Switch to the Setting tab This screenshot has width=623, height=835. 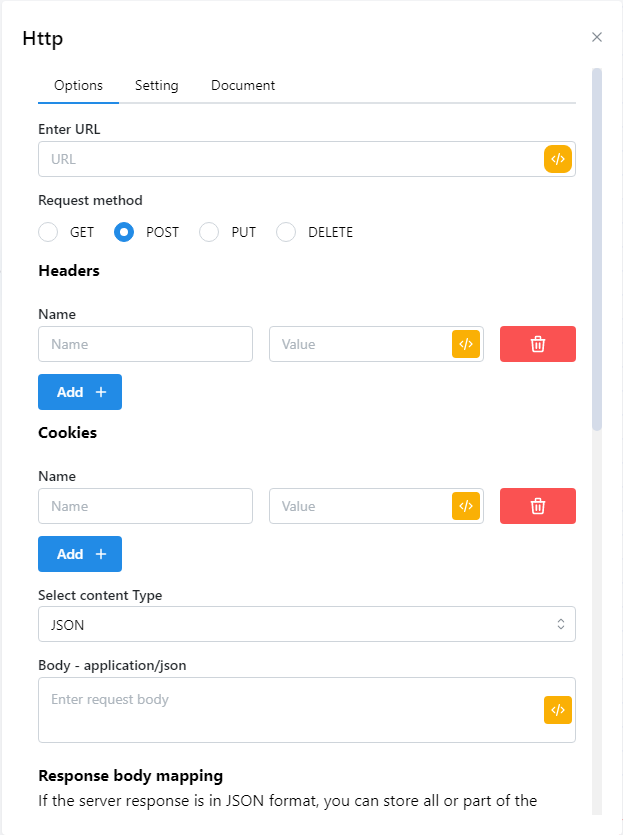point(157,86)
